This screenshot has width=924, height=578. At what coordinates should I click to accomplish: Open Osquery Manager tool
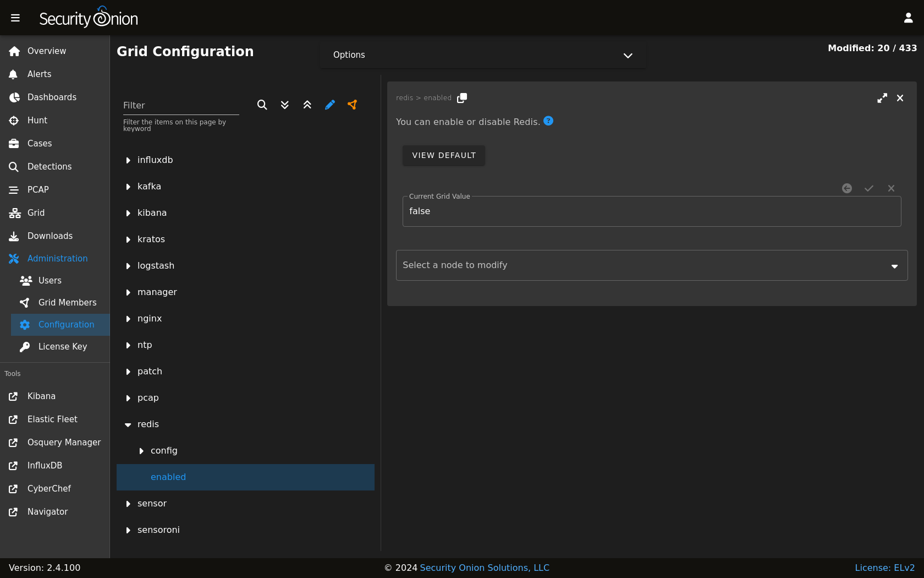(55, 443)
